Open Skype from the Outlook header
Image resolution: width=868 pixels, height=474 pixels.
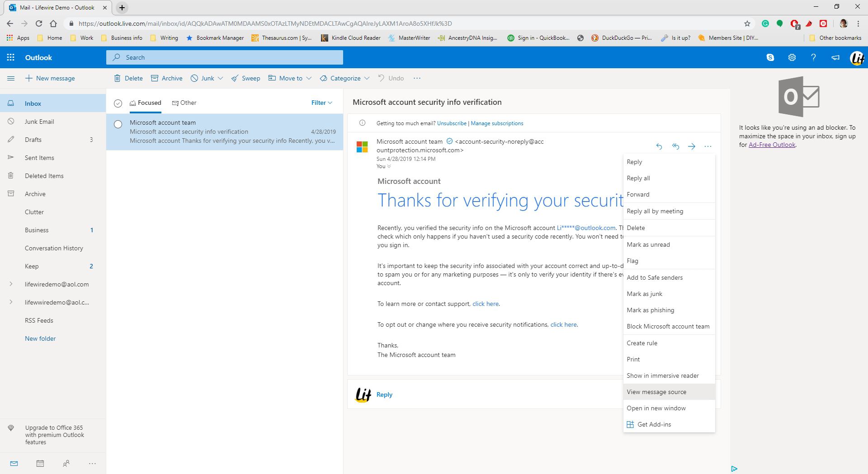click(770, 57)
